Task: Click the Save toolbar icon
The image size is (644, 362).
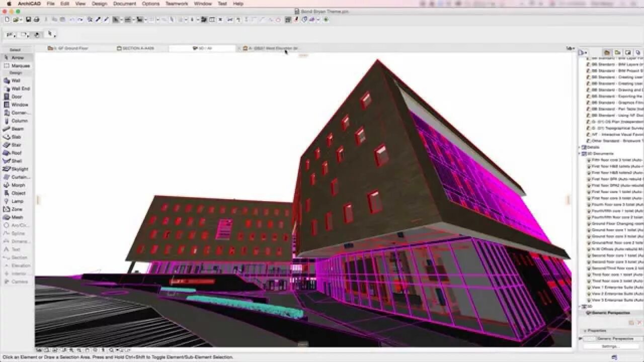Action: [x=29, y=20]
